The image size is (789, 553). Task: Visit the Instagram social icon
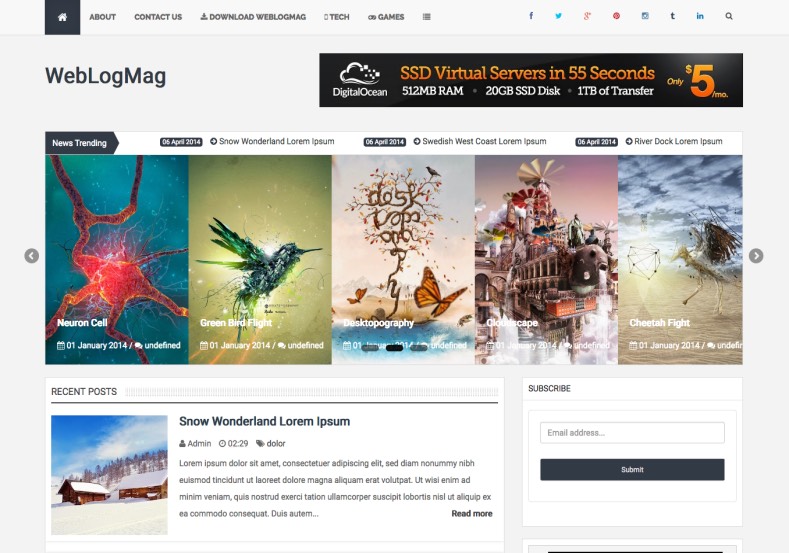click(x=645, y=16)
